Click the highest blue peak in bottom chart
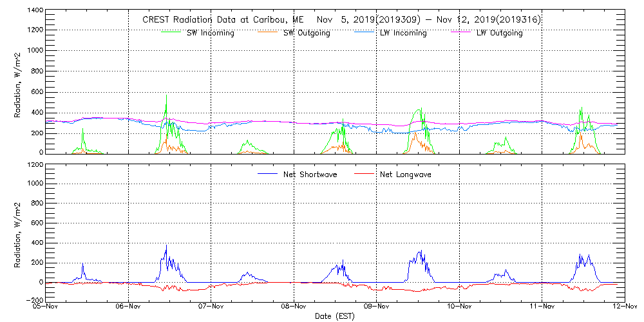The width and height of the screenshot is (644, 322). point(166,245)
